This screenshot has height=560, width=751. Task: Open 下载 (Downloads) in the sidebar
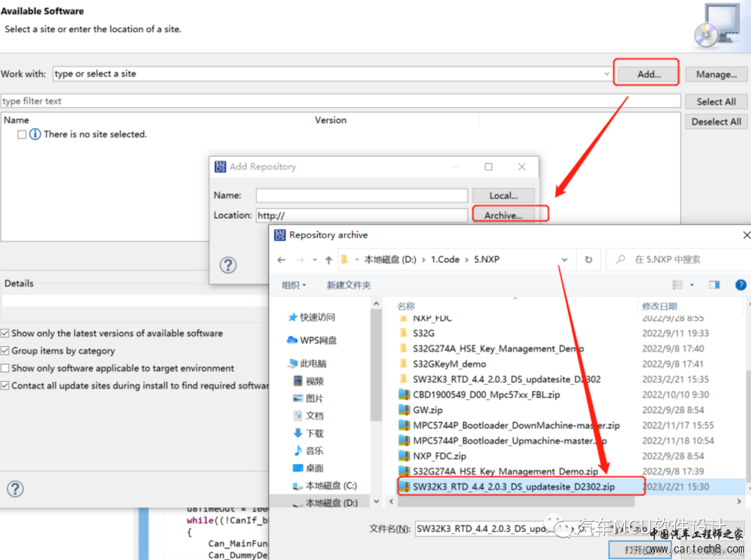(x=308, y=433)
